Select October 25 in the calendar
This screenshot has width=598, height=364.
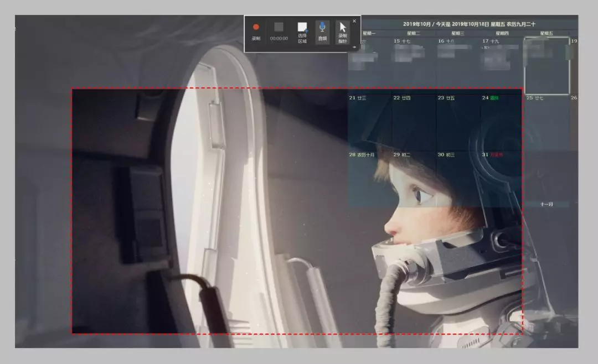547,122
